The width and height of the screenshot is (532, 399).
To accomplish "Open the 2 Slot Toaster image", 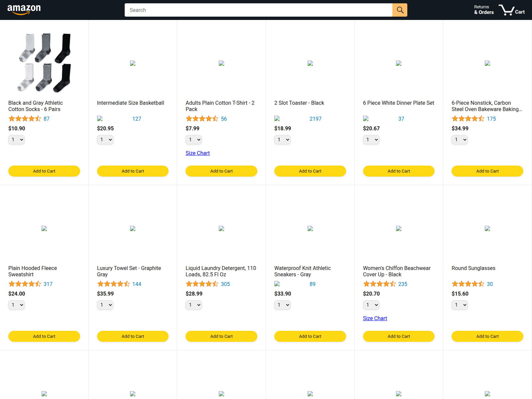I will (x=310, y=63).
